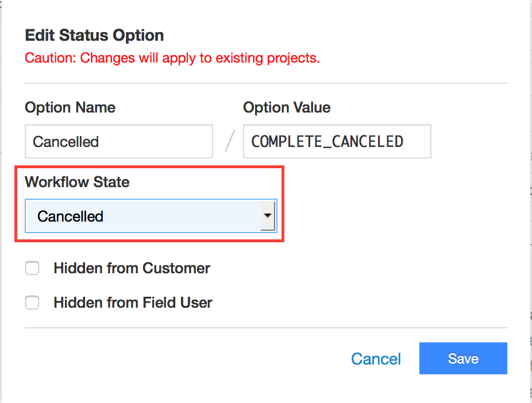Click the Hidden from Field User label
The height and width of the screenshot is (403, 532).
133,303
